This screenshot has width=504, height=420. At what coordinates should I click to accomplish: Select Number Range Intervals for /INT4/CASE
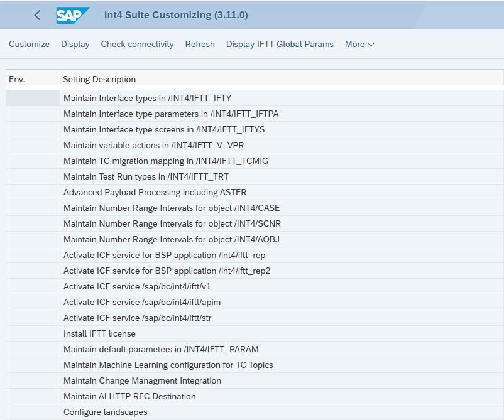coord(172,208)
